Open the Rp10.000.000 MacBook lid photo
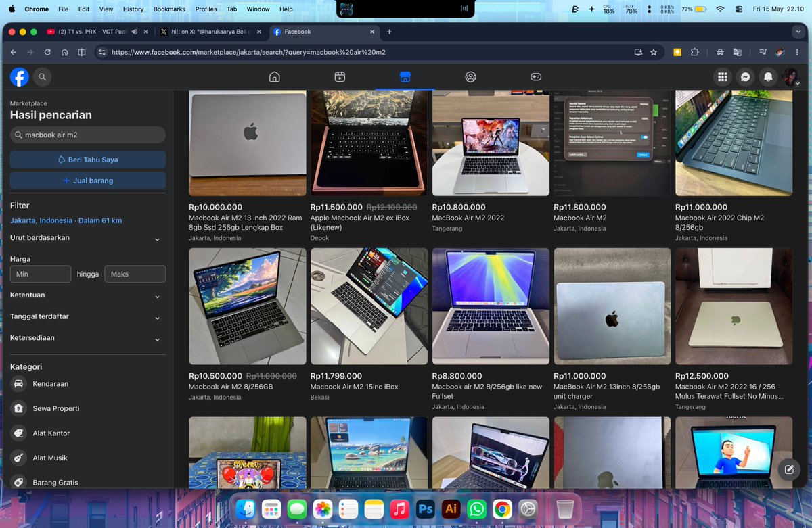Screen dimensions: 812x528 247,143
